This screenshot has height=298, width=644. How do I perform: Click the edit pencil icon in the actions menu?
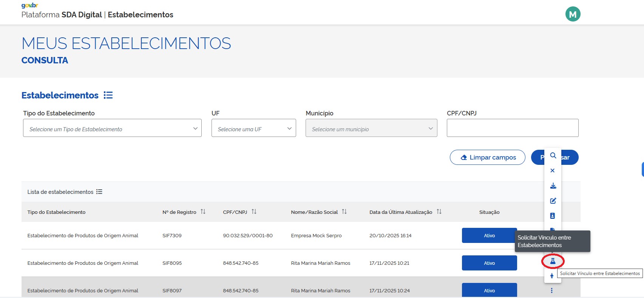click(553, 201)
